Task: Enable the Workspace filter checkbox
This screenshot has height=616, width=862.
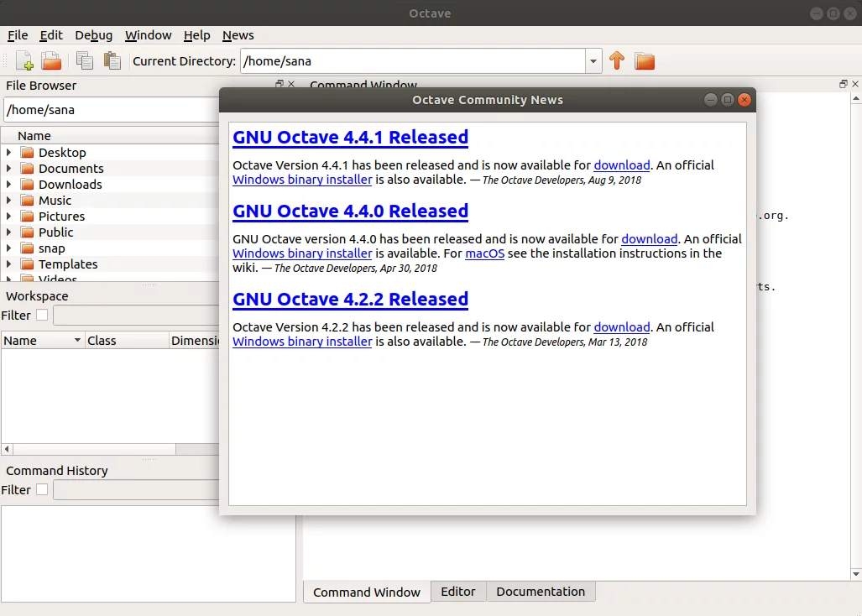Action: [42, 315]
